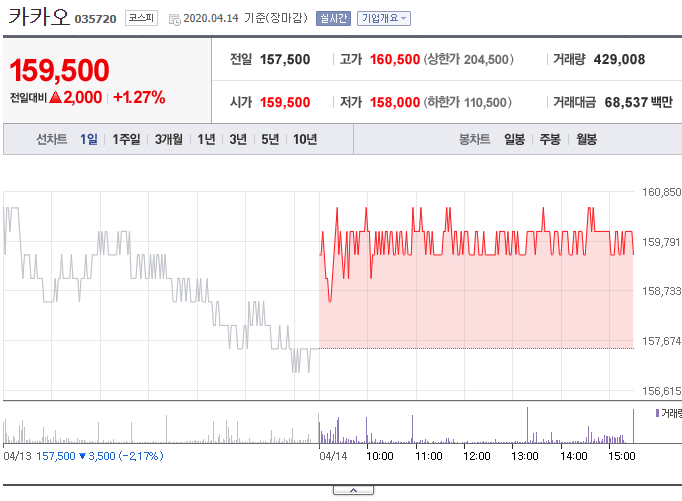The width and height of the screenshot is (682, 501).
Task: Click the 160,850 price axis label
Action: pos(662,192)
